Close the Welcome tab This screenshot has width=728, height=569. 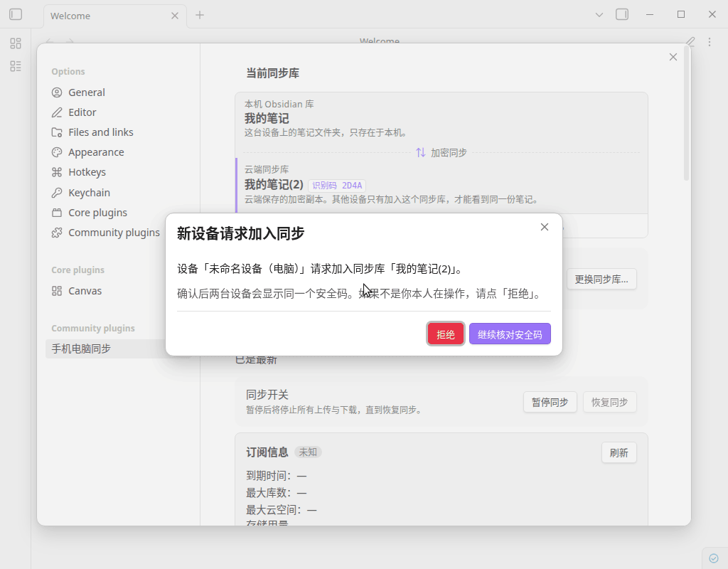(175, 16)
